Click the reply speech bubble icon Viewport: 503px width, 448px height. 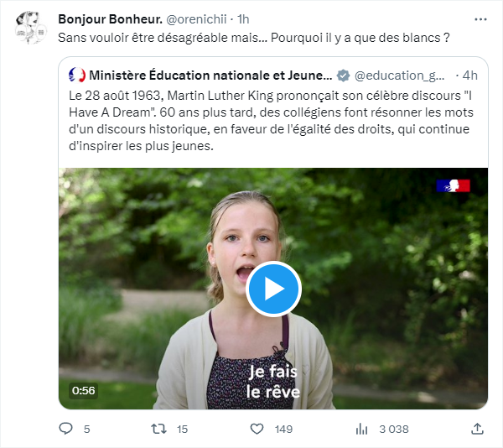point(66,429)
